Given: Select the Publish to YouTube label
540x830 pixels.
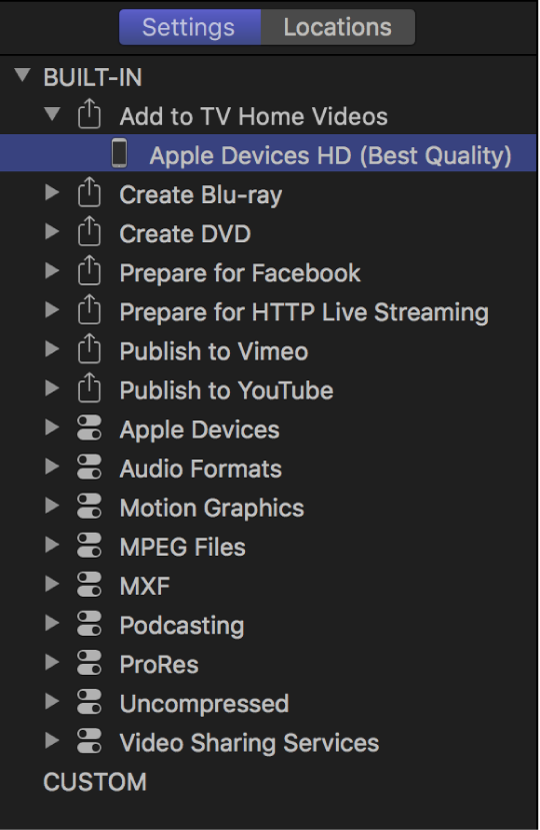Looking at the screenshot, I should coord(227,391).
